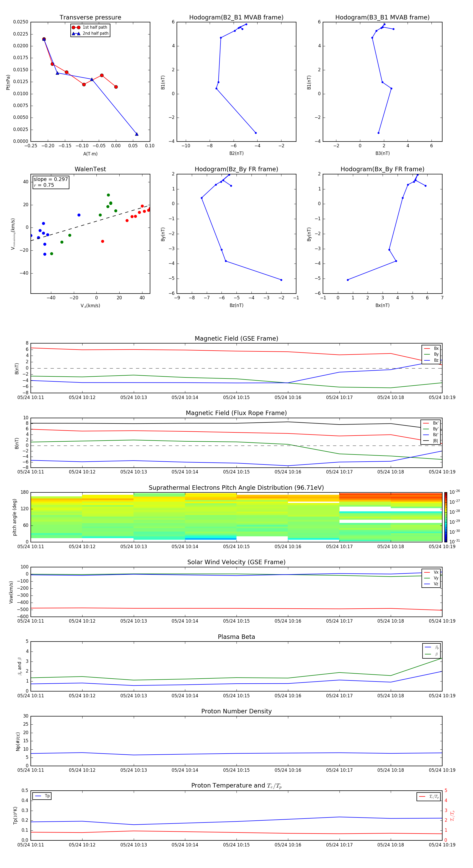Click the 'By' entry in GSE legend

[431, 355]
